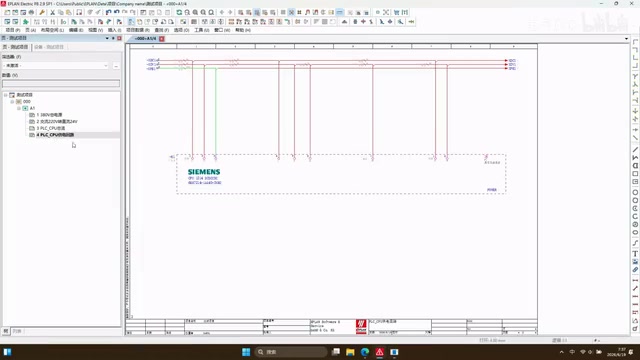
Task: Open the 工具(U) menu
Action: (202, 30)
